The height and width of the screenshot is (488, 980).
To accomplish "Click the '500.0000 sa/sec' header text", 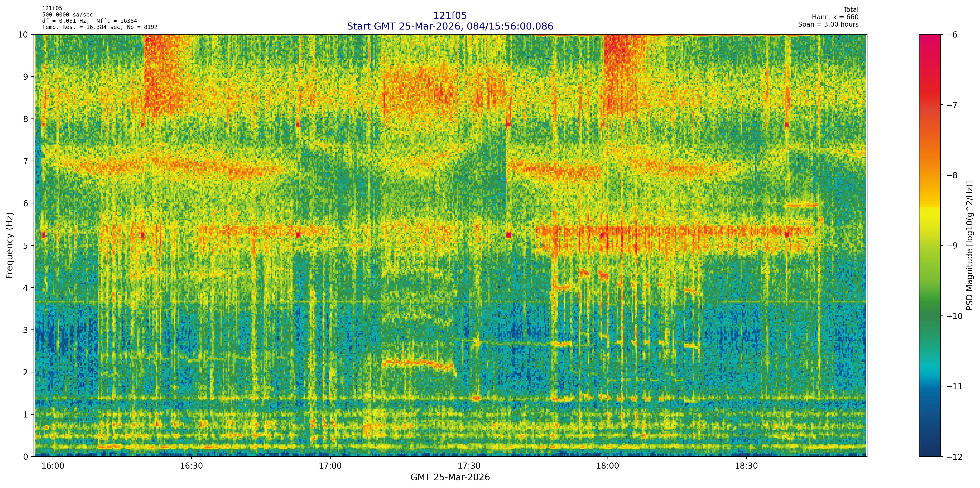I will point(67,15).
